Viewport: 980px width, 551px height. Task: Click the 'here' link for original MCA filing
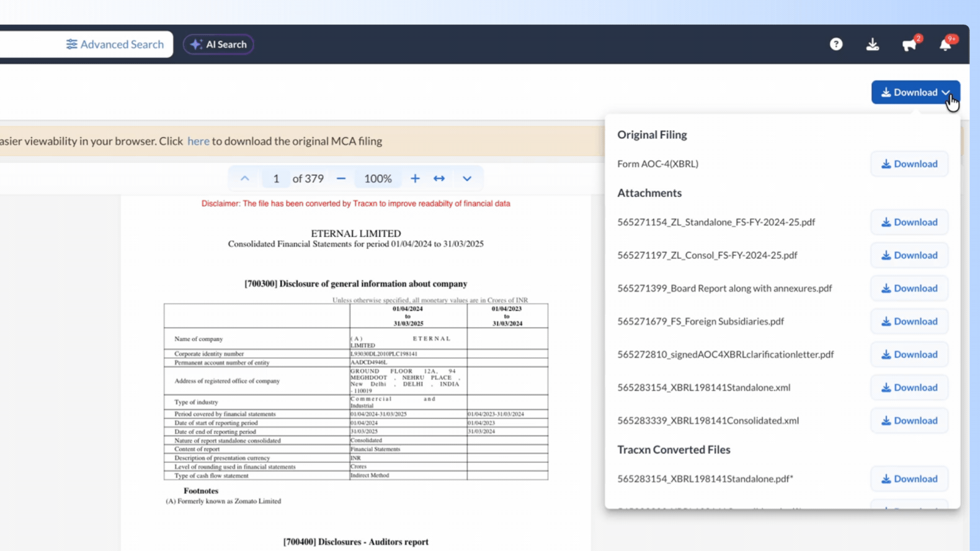pos(198,141)
